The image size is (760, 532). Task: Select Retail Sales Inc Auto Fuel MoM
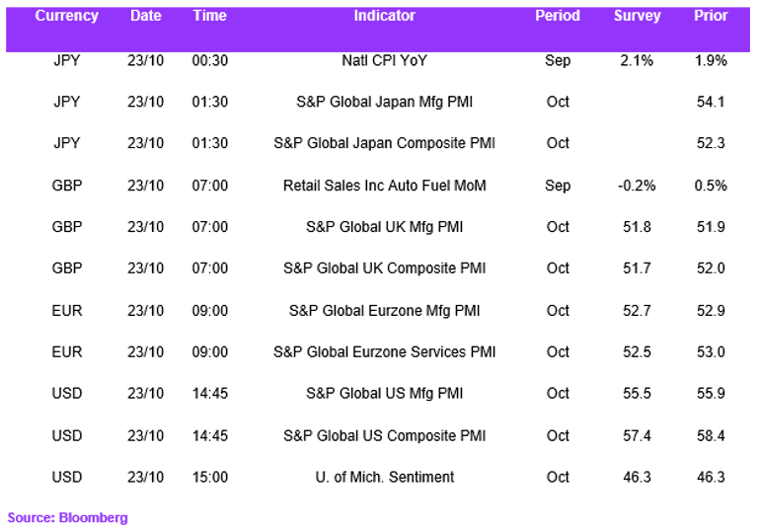384,186
